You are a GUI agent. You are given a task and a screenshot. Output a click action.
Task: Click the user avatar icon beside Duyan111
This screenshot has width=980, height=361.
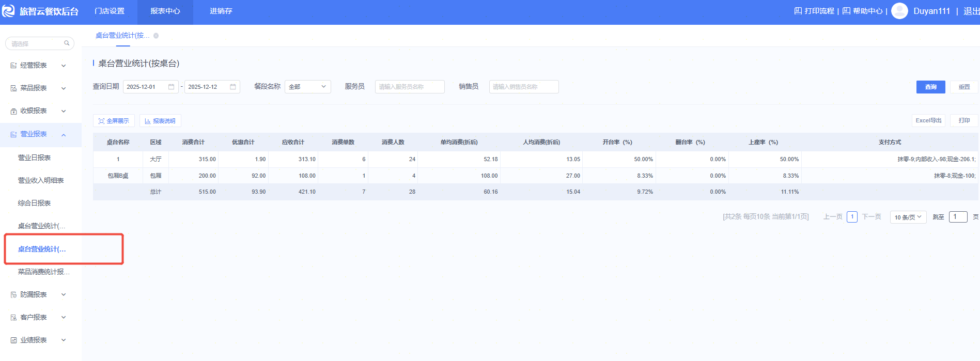click(899, 11)
